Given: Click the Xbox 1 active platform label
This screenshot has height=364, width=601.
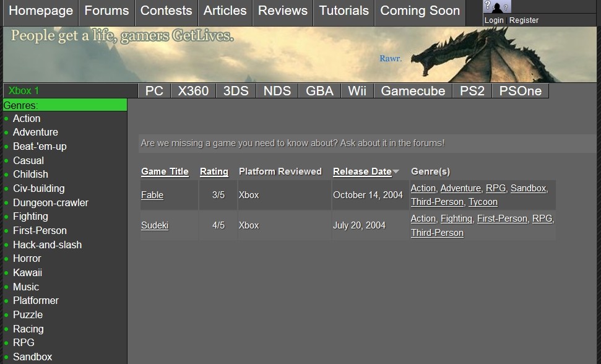Looking at the screenshot, I should coord(24,90).
